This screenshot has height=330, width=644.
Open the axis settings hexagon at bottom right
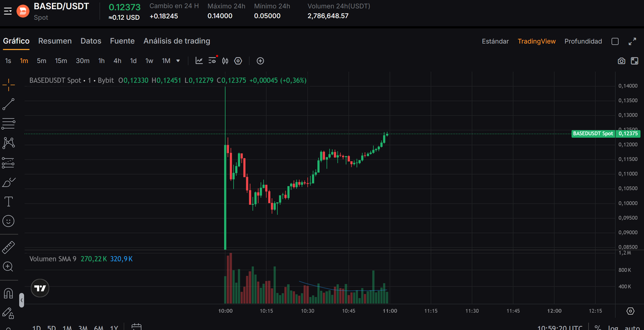pyautogui.click(x=631, y=311)
